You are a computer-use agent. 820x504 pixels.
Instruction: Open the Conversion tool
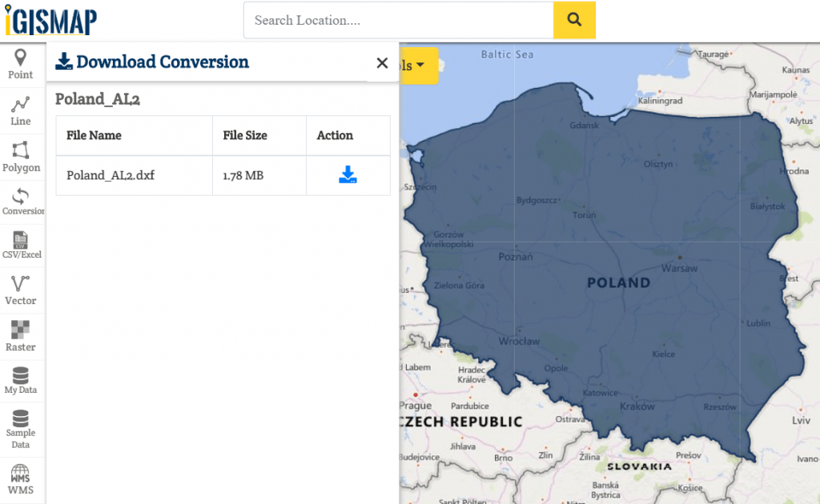coord(22,202)
